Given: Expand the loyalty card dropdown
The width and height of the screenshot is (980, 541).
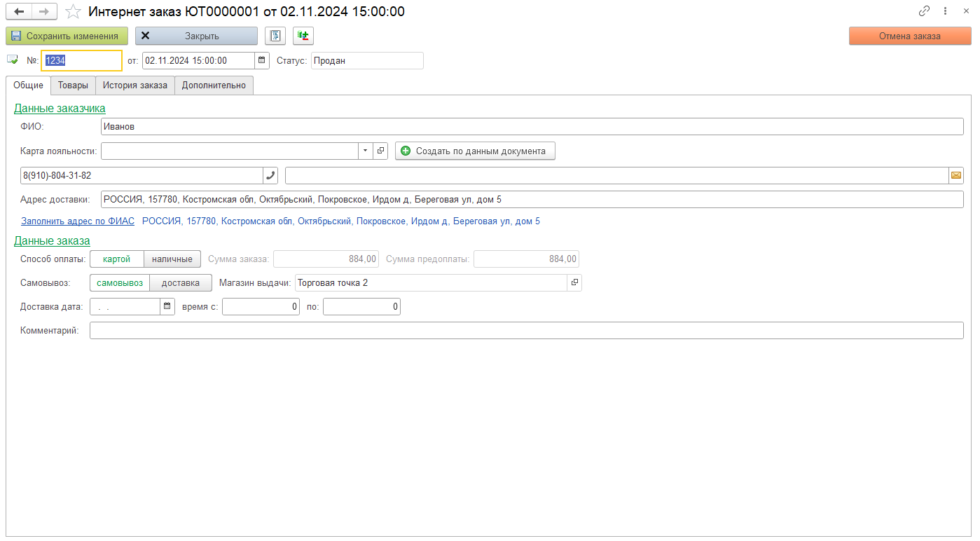Looking at the screenshot, I should tap(366, 151).
